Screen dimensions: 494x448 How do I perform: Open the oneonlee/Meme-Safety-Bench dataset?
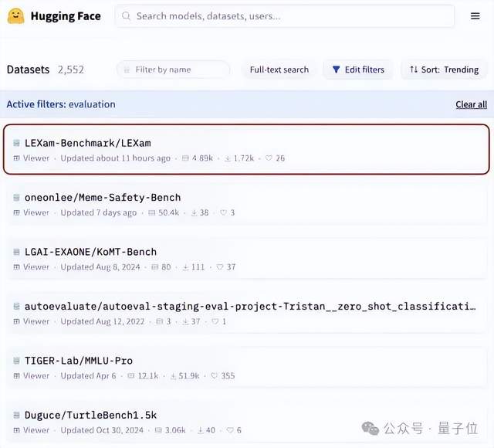pos(103,198)
